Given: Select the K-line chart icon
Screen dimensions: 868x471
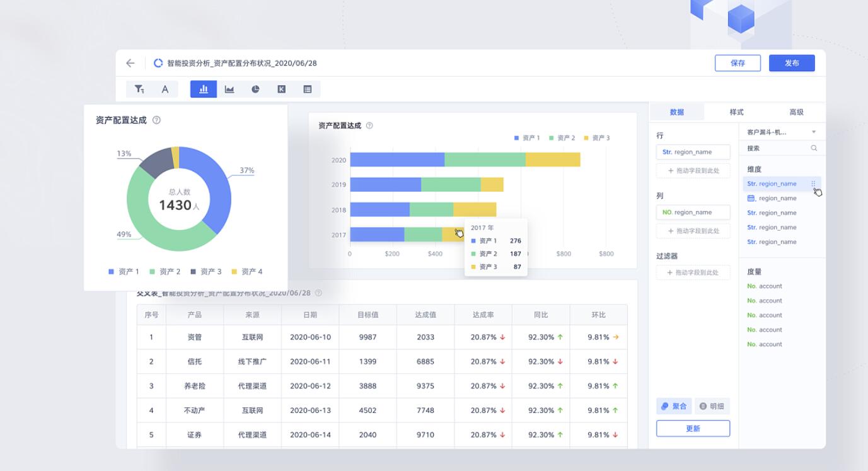Looking at the screenshot, I should click(x=281, y=90).
